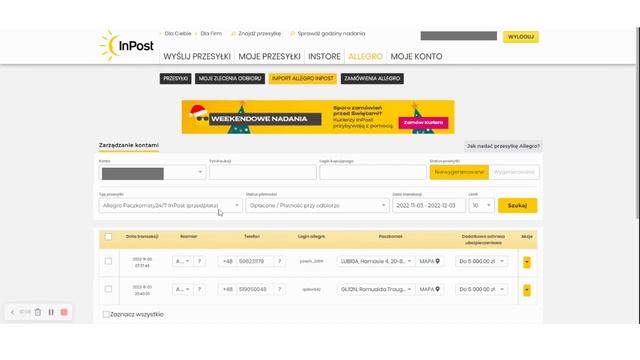
Task: Open insurance Do 5 000.00 zł dropdown first row
Action: [x=482, y=261]
